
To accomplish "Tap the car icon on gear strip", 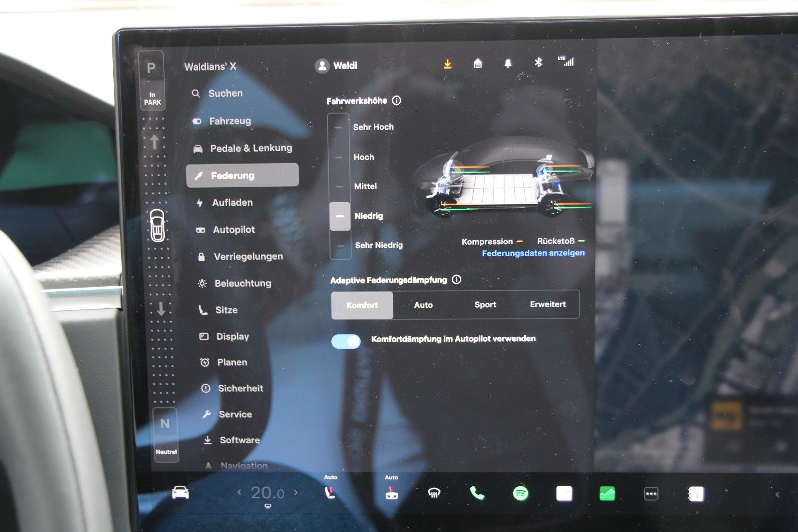I will pyautogui.click(x=157, y=226).
